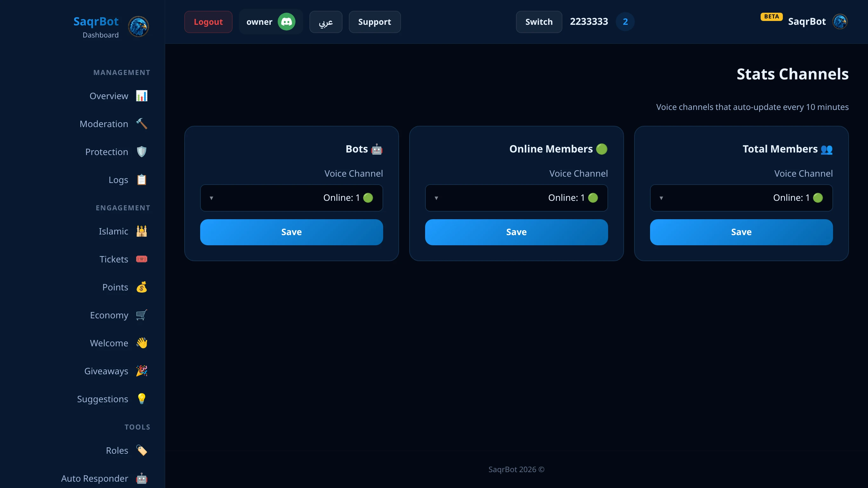This screenshot has height=488, width=868.
Task: Open the Bots voice channel dropdown
Action: [291, 198]
